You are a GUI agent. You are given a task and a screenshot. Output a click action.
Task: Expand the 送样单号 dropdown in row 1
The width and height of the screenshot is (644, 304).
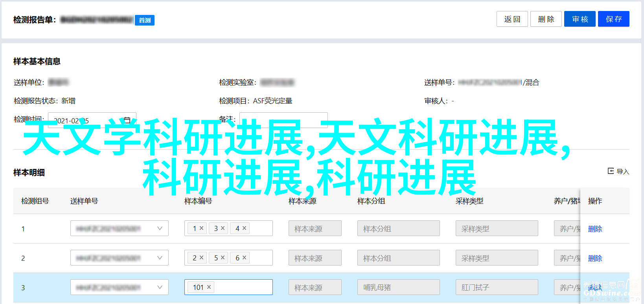[160, 228]
